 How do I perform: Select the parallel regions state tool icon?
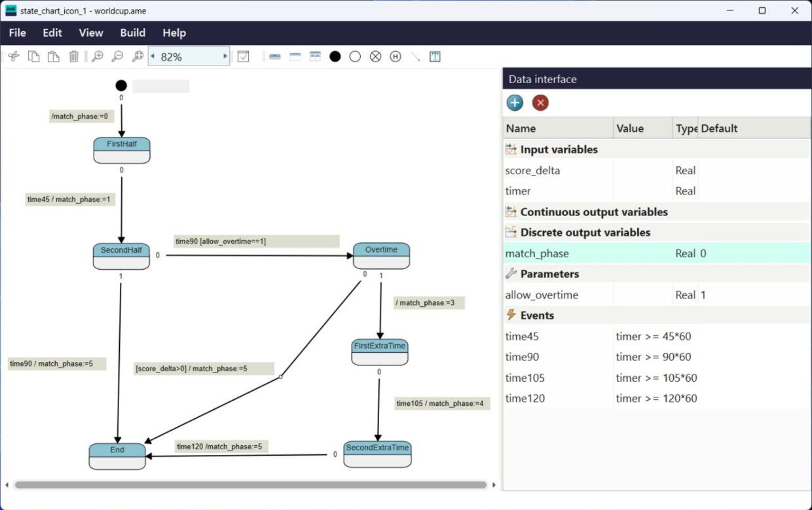tap(315, 57)
